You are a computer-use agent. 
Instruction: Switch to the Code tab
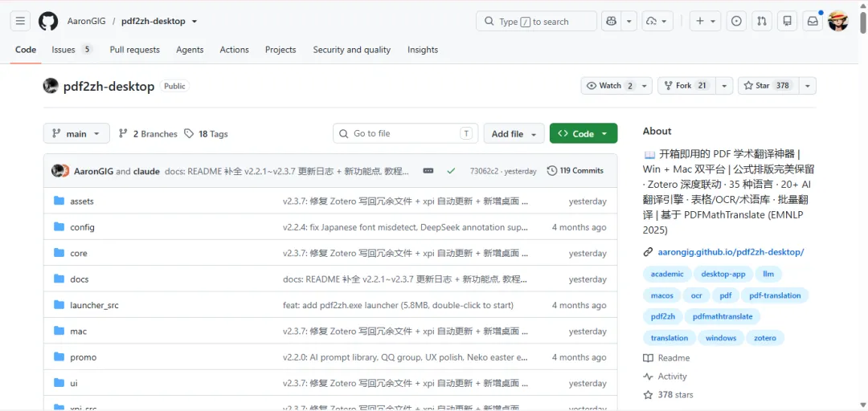(x=26, y=50)
